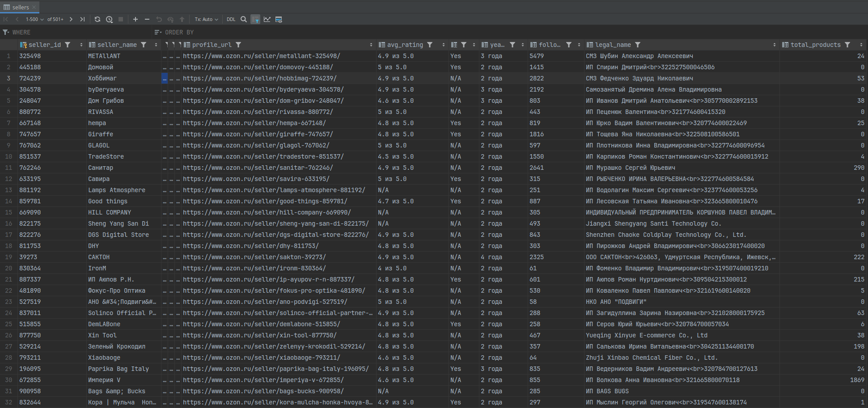
Task: Click the Delete Row minus icon
Action: coord(147,19)
